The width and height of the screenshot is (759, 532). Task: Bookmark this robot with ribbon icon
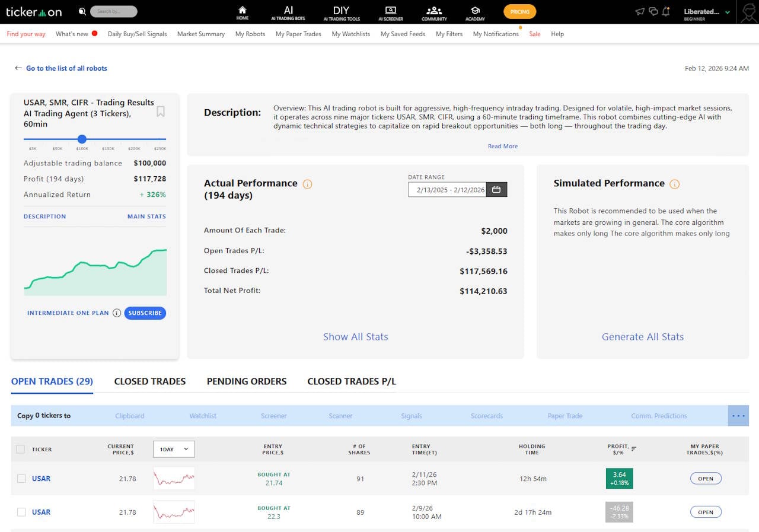click(x=161, y=112)
